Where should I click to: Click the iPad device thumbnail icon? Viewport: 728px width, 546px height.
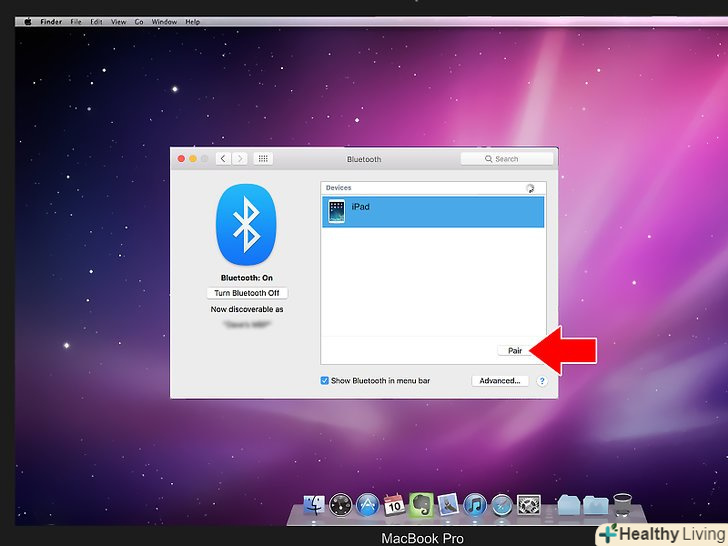point(336,212)
